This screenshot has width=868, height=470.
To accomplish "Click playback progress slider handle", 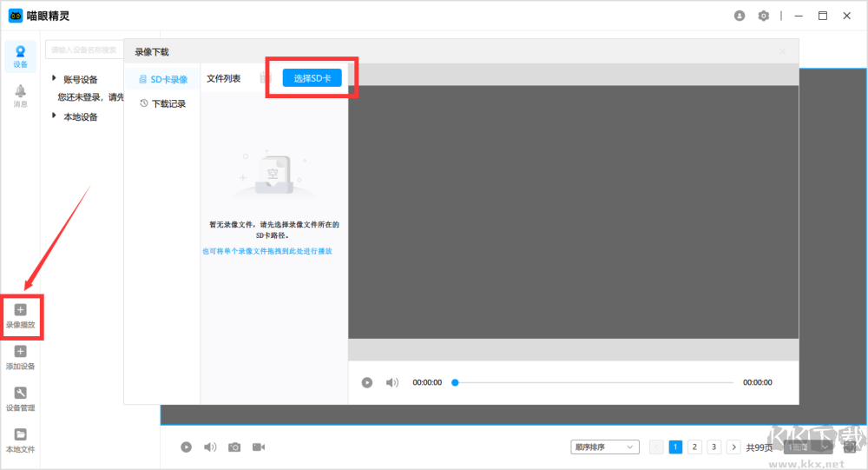I will (455, 382).
